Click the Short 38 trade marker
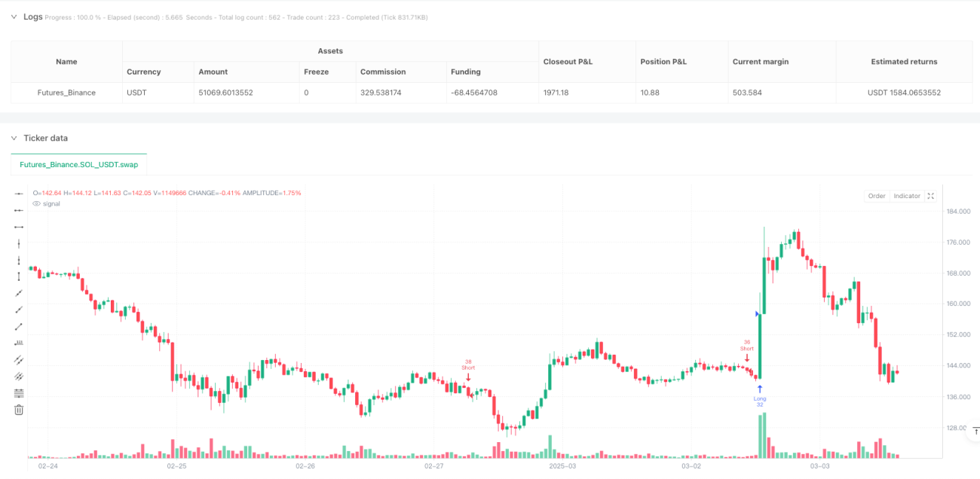Viewport: 980px width, 479px height. (468, 369)
